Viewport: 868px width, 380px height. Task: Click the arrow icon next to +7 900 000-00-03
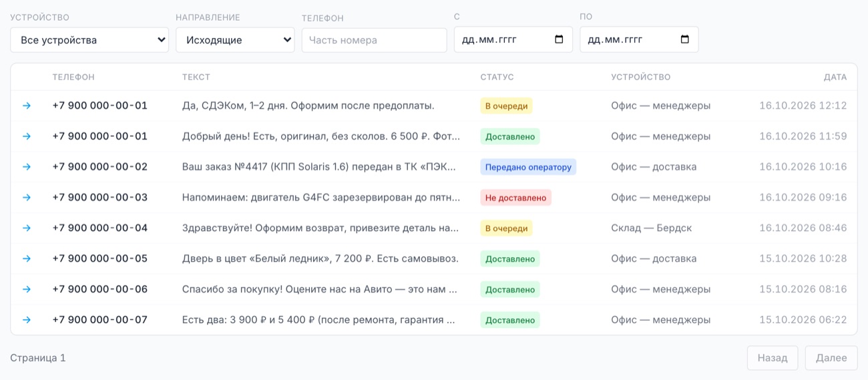click(27, 198)
